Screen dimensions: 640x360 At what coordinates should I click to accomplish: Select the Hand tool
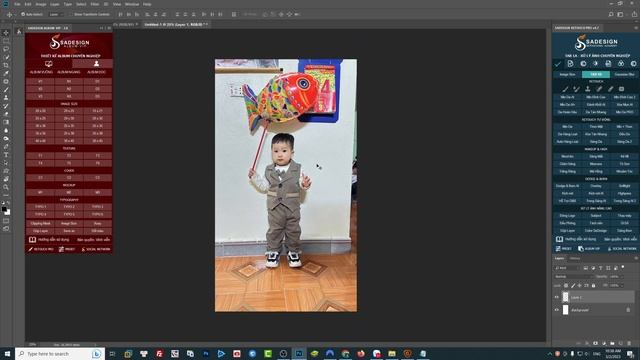click(x=6, y=179)
